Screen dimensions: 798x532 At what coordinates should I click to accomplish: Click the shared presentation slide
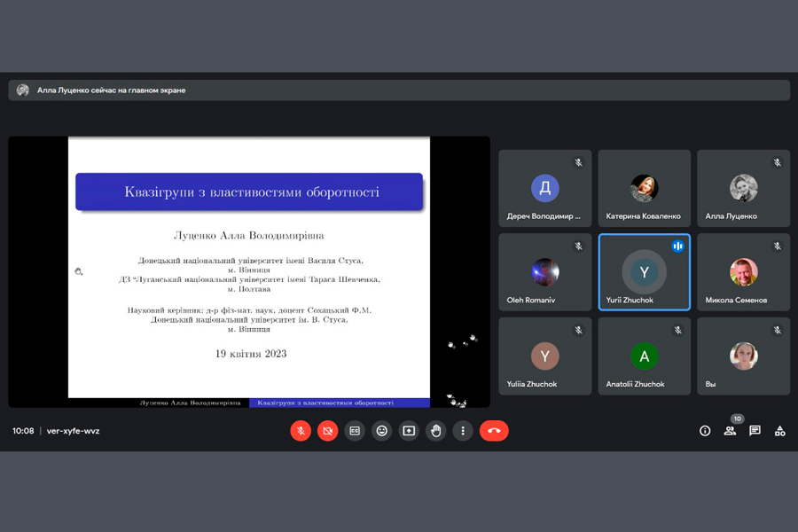(x=249, y=272)
